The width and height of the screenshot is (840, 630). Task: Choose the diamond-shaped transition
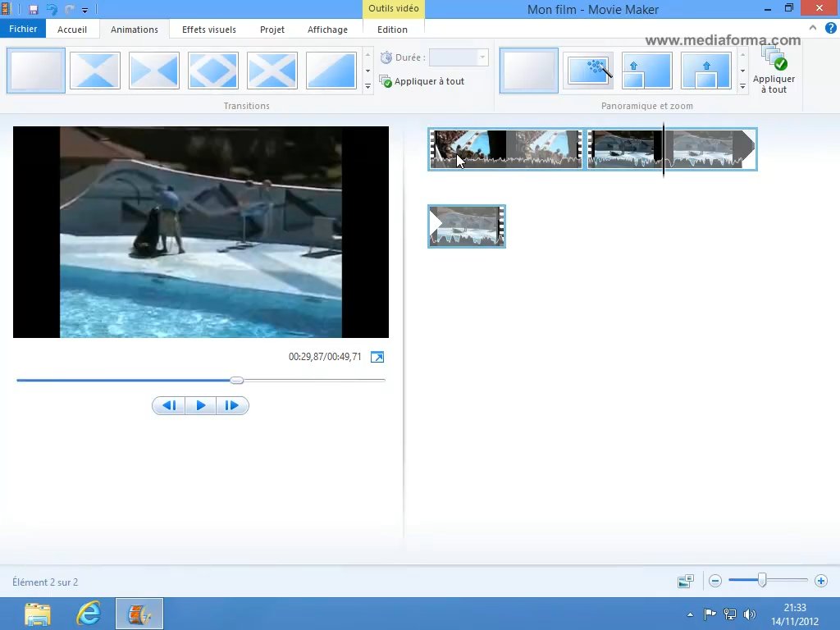pos(213,71)
